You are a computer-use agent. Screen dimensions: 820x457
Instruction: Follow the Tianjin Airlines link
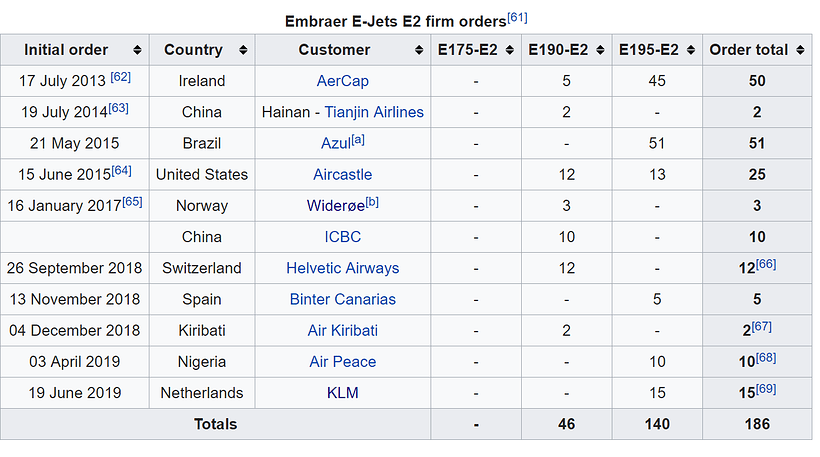coord(374,112)
